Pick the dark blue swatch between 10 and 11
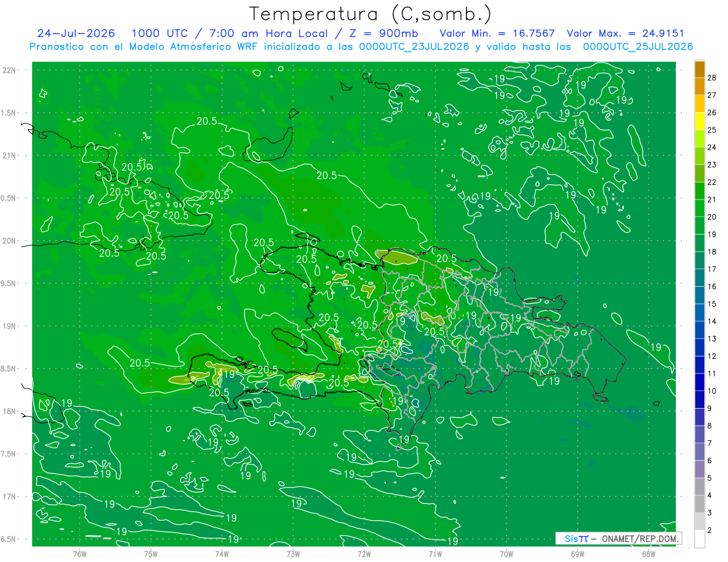 (x=699, y=382)
